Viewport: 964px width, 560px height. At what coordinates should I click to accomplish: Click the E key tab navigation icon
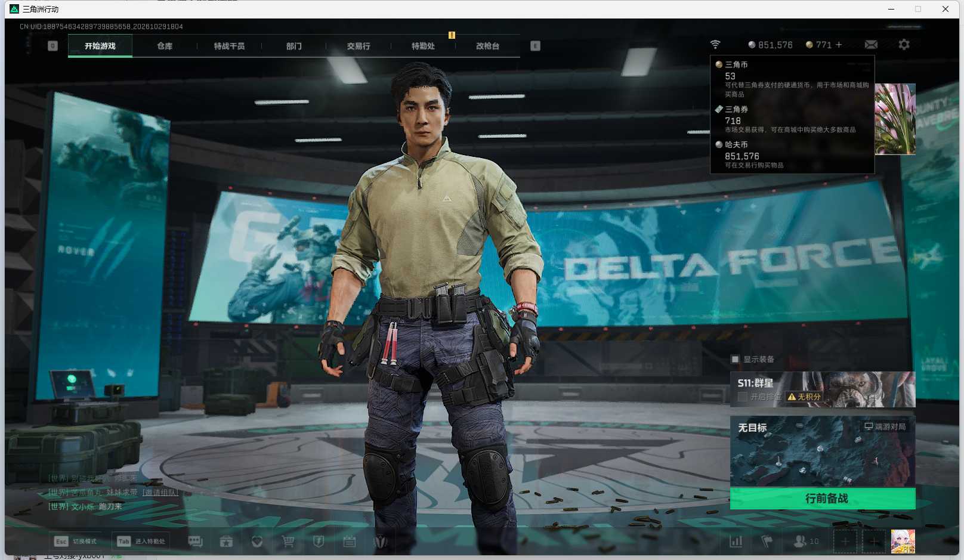pos(535,46)
